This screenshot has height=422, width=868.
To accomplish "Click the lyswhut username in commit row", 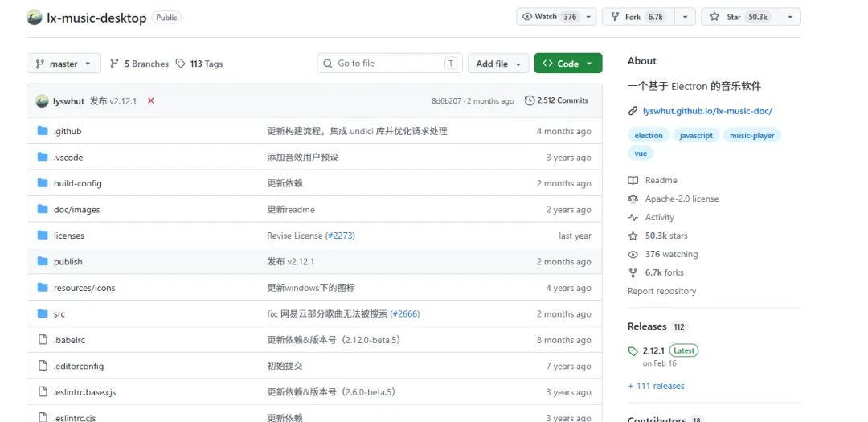I will 68,101.
